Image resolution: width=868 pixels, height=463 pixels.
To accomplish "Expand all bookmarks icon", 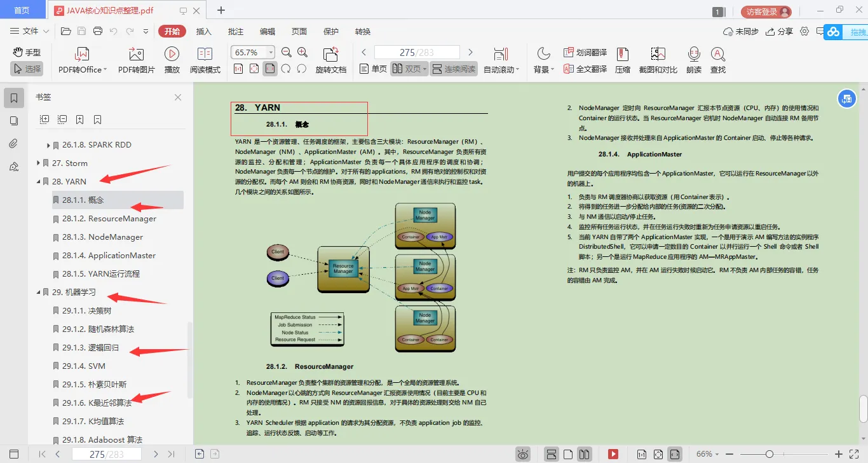I will [x=44, y=119].
